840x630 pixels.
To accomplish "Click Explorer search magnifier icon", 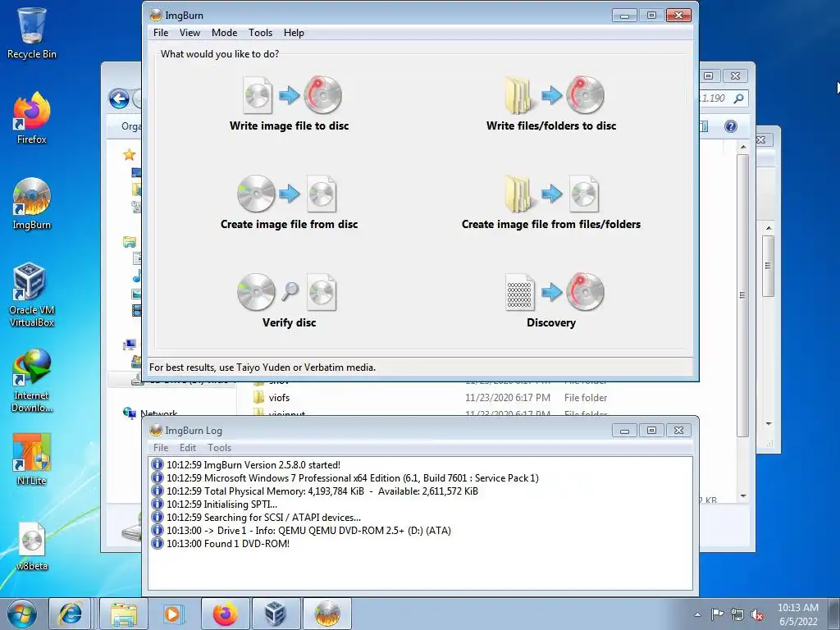I will (x=739, y=98).
